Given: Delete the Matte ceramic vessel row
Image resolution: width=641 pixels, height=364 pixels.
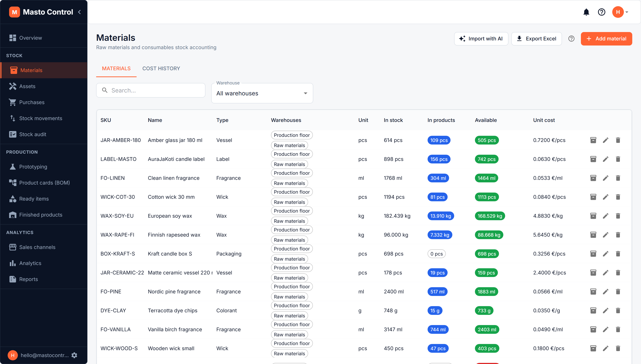Looking at the screenshot, I should (x=618, y=272).
